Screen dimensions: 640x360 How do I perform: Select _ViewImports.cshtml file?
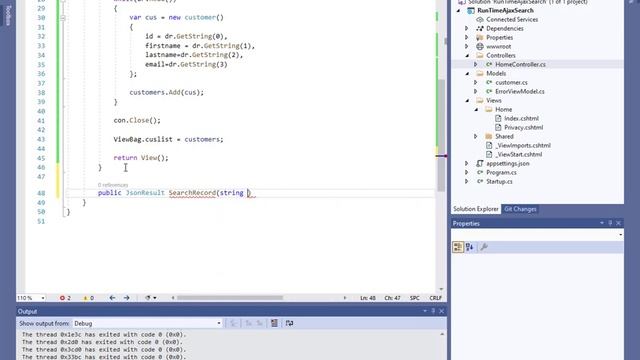point(523,145)
